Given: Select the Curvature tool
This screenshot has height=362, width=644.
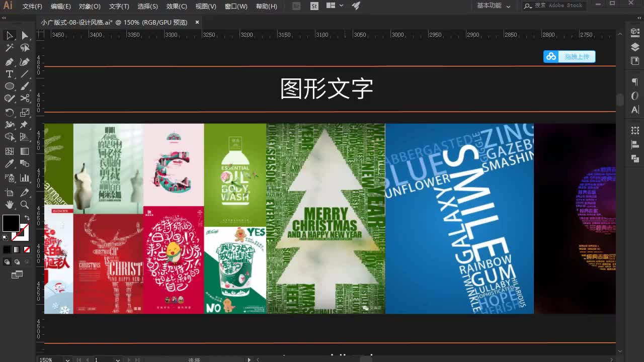Looking at the screenshot, I should [25, 62].
